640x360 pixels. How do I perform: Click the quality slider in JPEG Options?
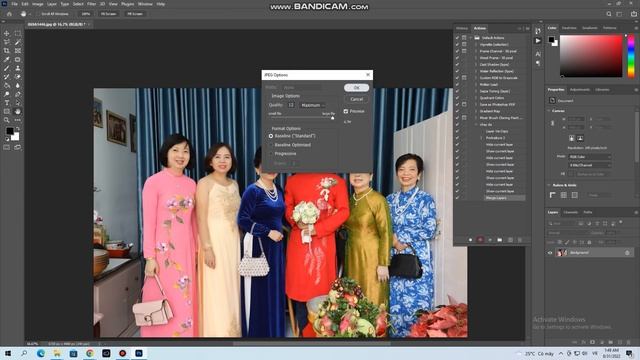tap(301, 118)
